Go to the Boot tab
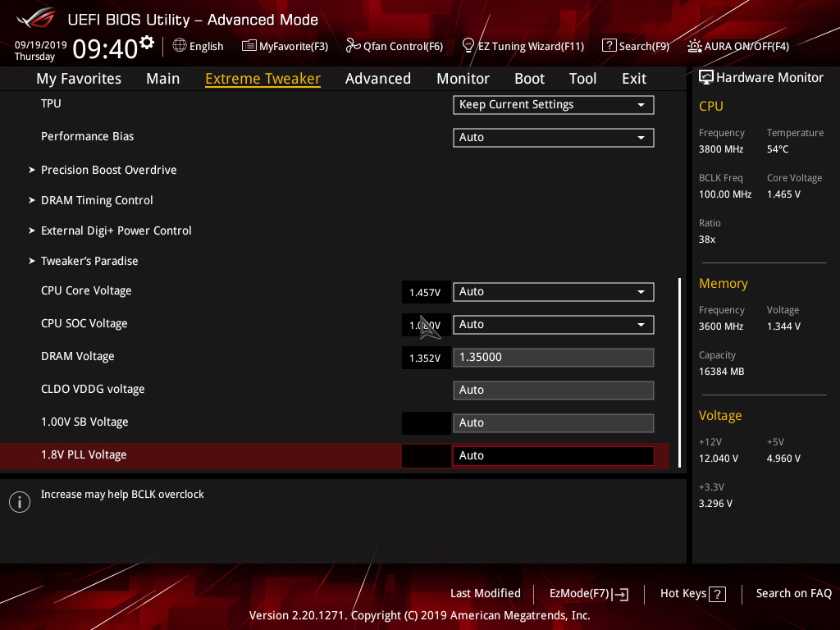Screen dimensions: 840x630 (529, 79)
